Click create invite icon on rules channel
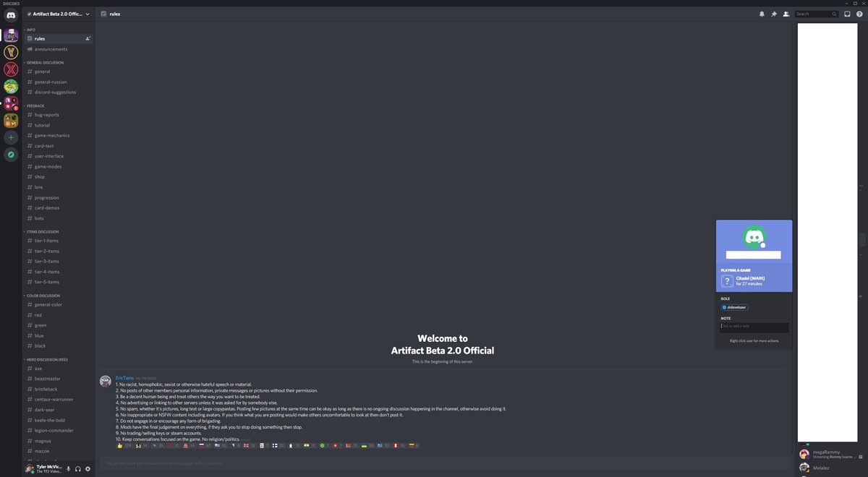 point(88,38)
